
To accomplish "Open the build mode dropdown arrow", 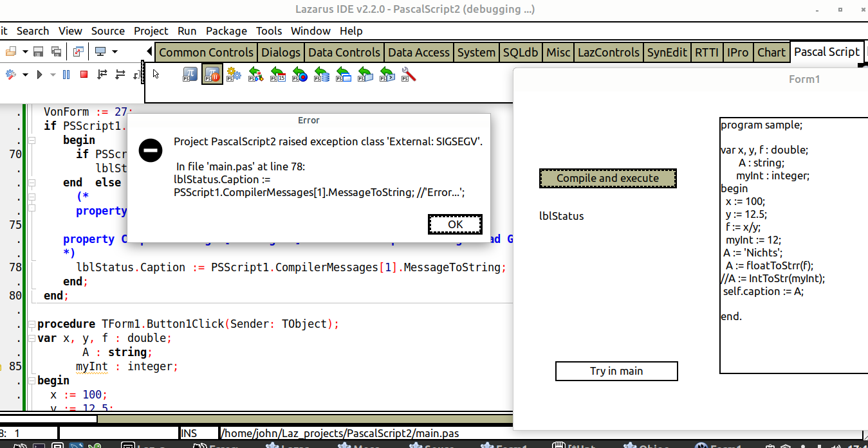I will tap(25, 75).
